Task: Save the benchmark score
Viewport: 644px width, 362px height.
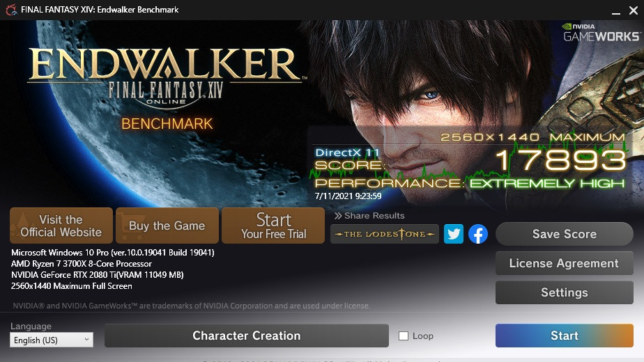Action: (x=564, y=234)
